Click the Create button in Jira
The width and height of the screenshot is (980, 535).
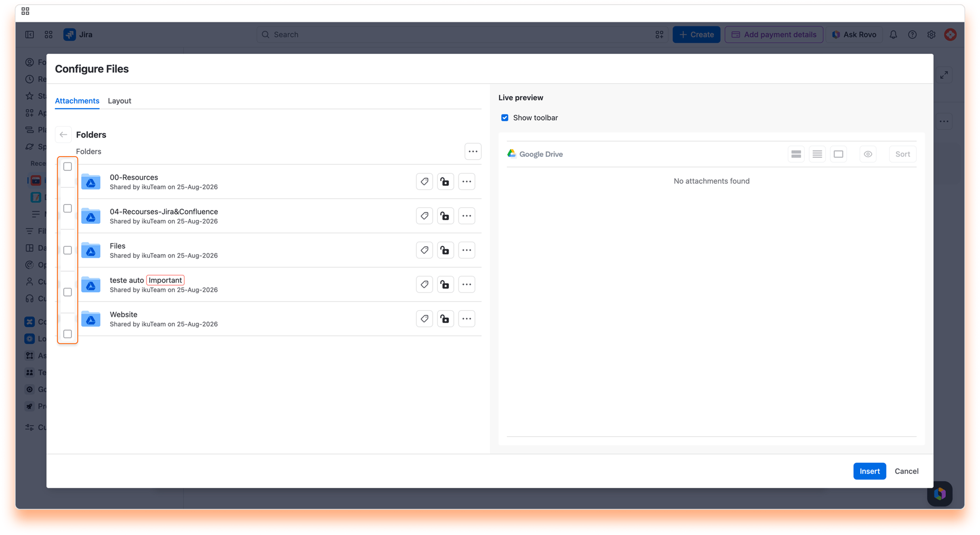[696, 34]
